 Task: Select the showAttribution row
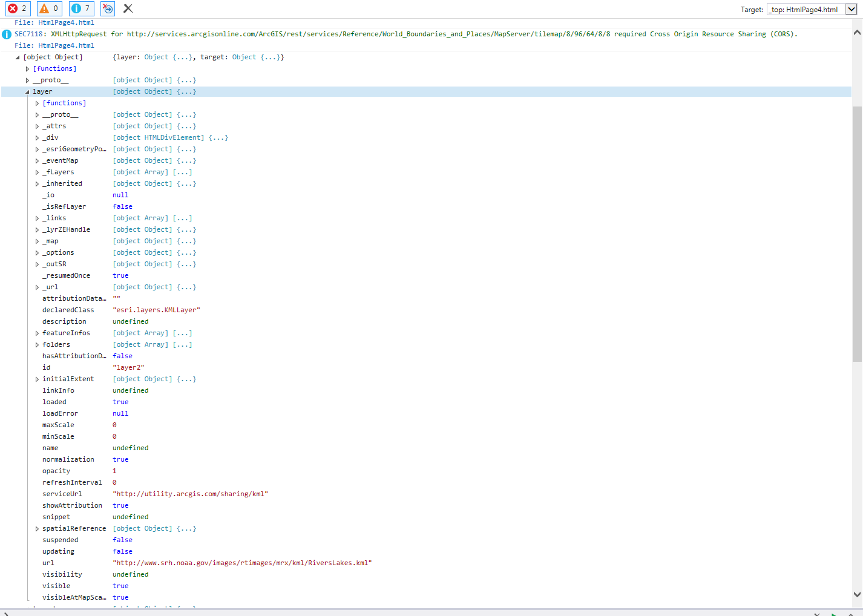coord(426,505)
